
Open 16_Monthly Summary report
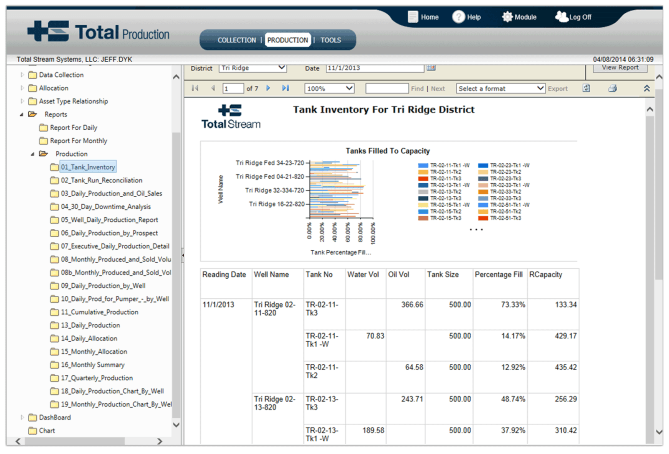click(93, 365)
